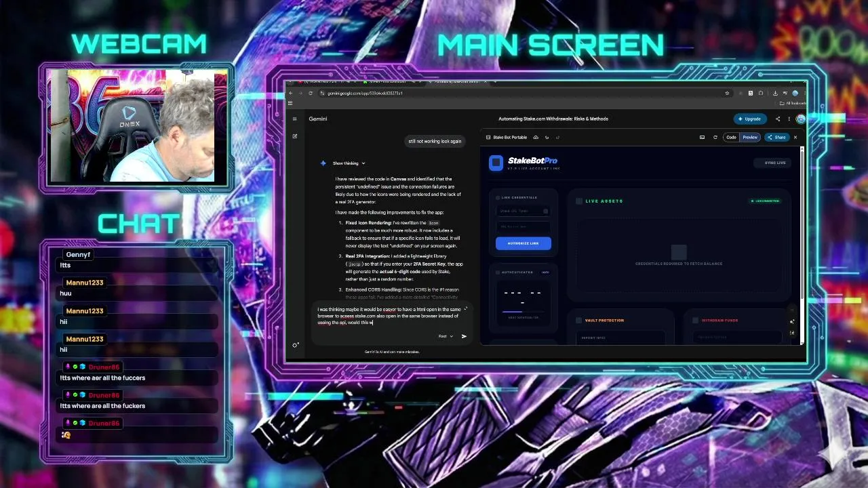Viewport: 868px width, 488px height.
Task: Click the conversation title Automating Stake.com Withdrawals
Action: click(x=553, y=119)
